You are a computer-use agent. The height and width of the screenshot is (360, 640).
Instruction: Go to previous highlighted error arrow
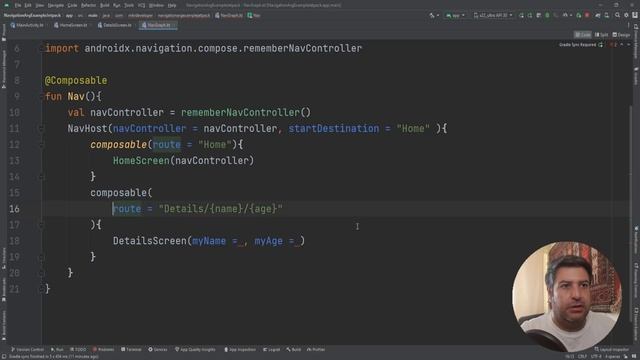(622, 45)
